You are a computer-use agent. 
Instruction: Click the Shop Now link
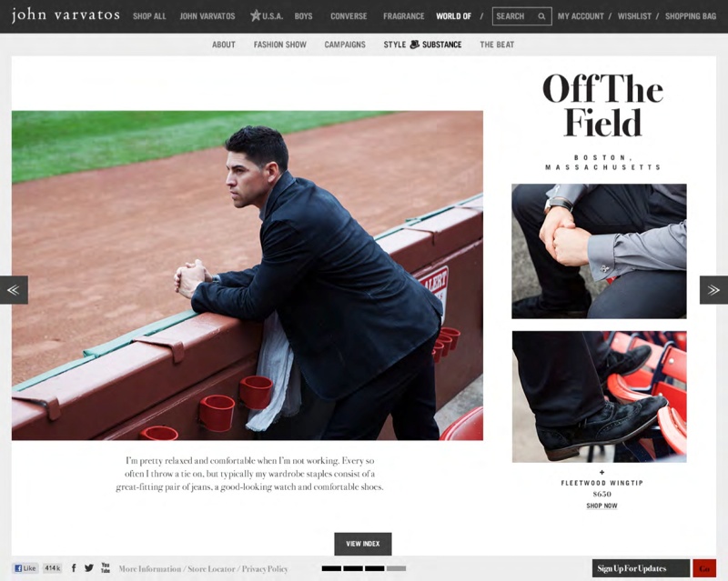click(602, 506)
